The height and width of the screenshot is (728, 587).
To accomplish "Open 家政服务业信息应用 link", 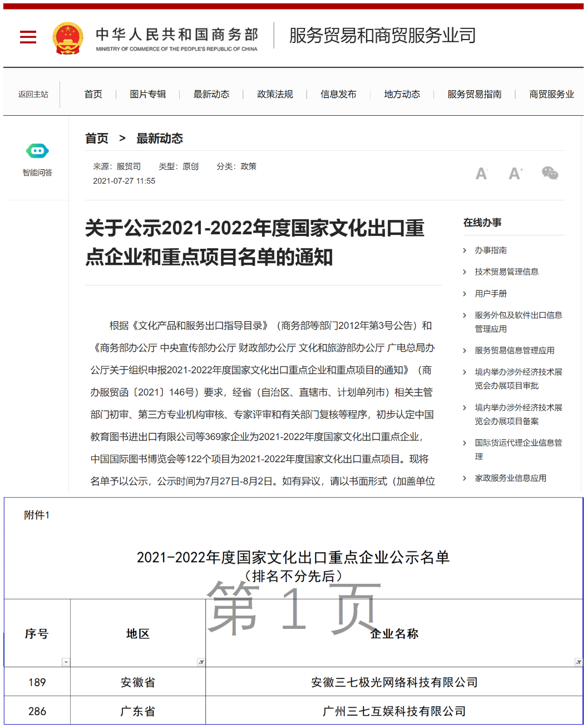I will click(x=510, y=478).
